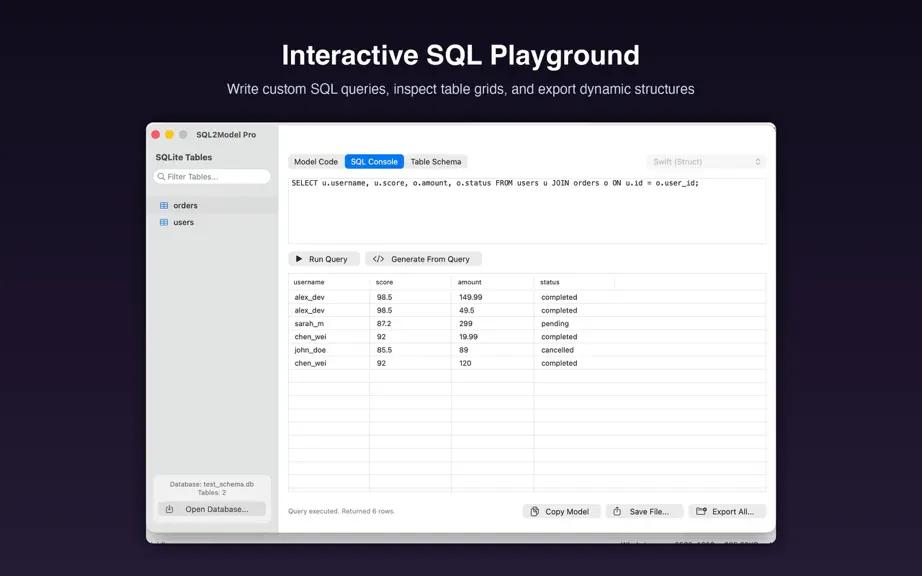Click the status column header

point(574,282)
